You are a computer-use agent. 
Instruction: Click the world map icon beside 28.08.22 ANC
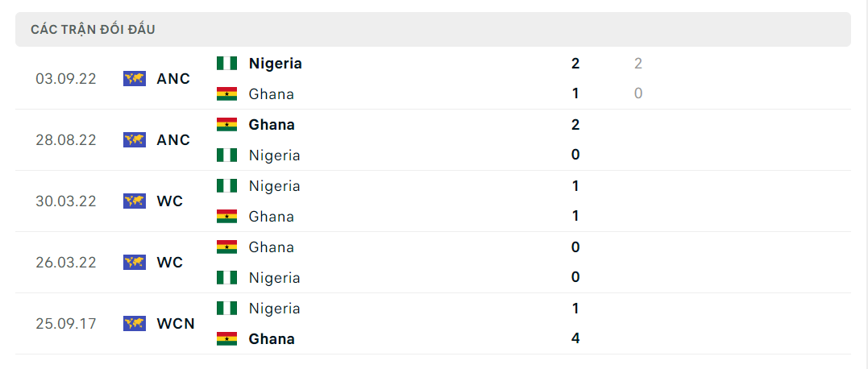134,140
